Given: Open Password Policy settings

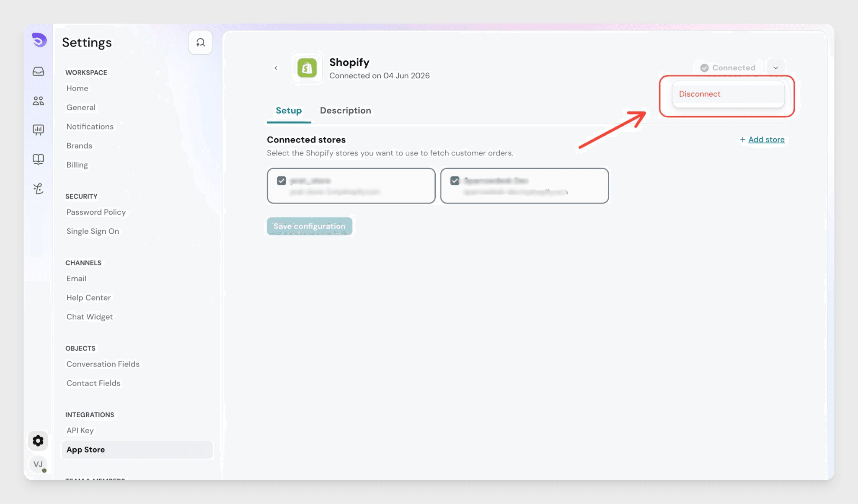Looking at the screenshot, I should click(x=96, y=212).
